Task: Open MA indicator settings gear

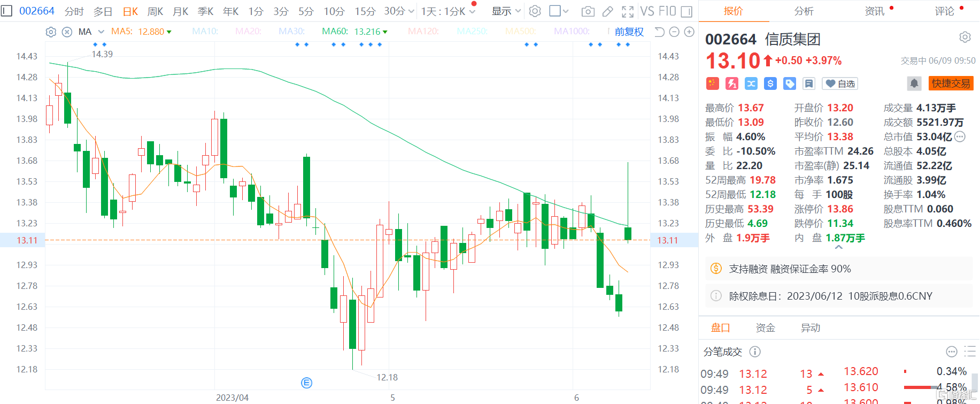Action: 51,32
